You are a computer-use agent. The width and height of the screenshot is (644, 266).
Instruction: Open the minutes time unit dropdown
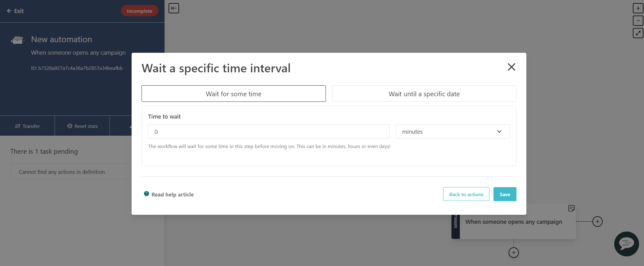[x=452, y=131]
